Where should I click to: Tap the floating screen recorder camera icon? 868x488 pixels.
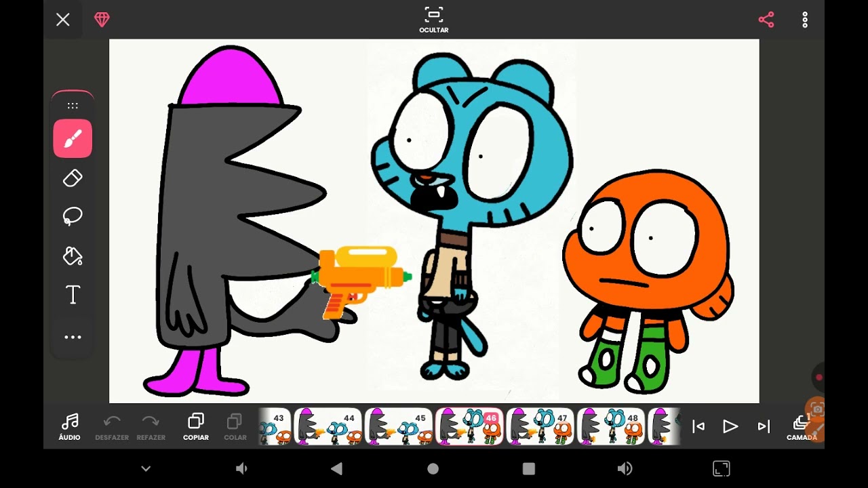tap(816, 409)
